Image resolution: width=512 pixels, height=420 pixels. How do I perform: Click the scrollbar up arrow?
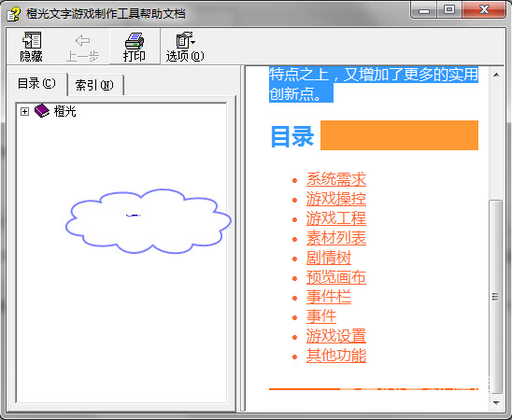pyautogui.click(x=496, y=75)
